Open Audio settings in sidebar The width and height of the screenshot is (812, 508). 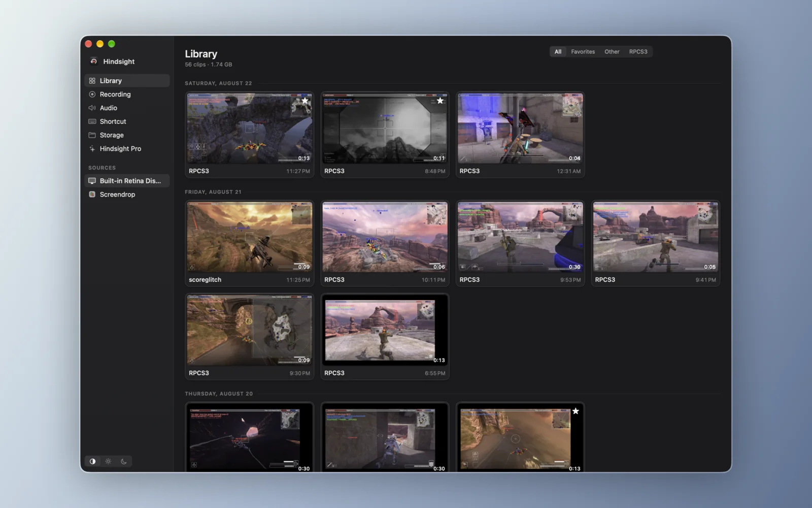point(127,108)
